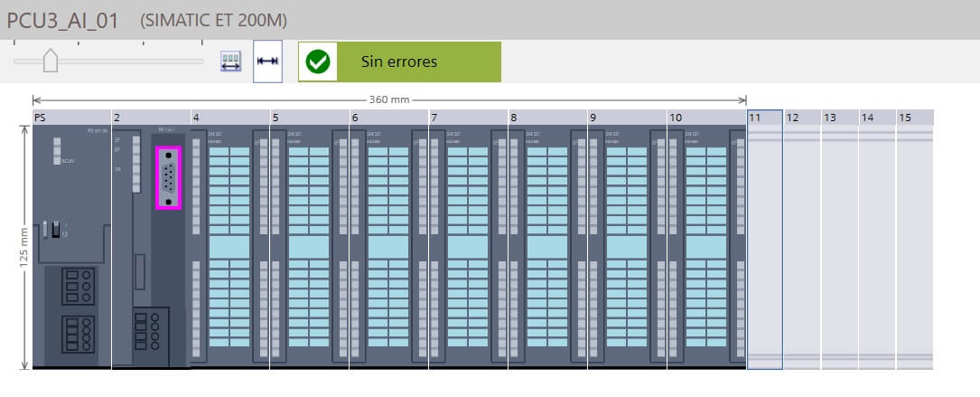Click the PCU3_AI_01 device title

(x=63, y=21)
